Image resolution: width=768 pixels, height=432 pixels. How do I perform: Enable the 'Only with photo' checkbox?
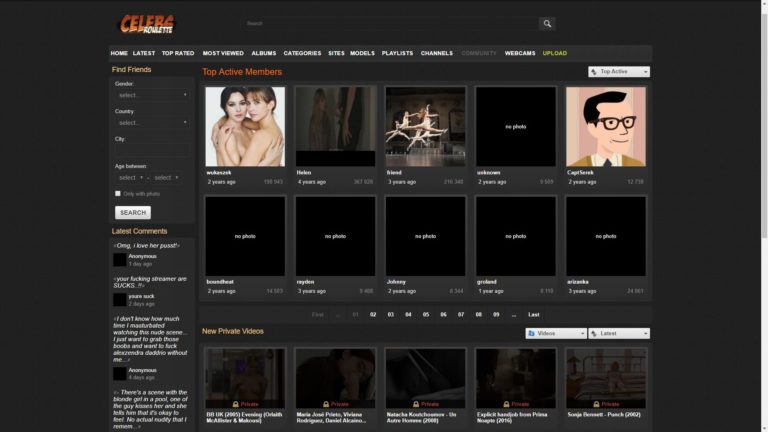pos(118,194)
